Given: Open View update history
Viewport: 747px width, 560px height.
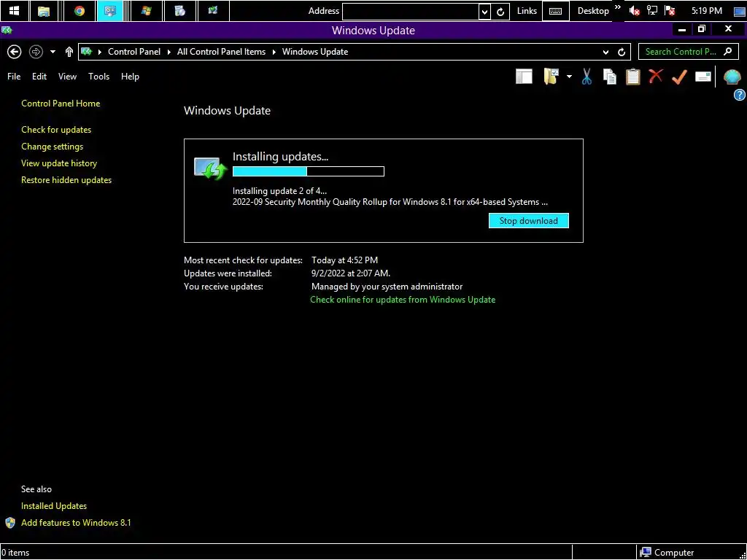Looking at the screenshot, I should pos(59,163).
